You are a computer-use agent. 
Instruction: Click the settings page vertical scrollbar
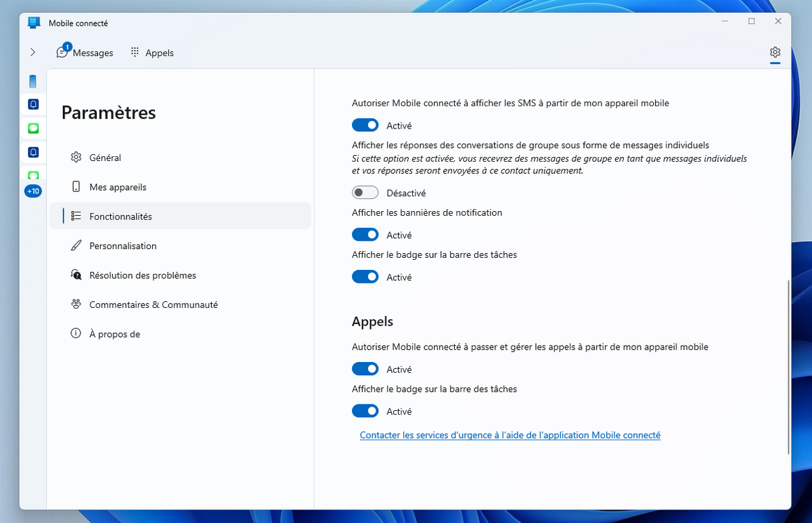click(x=788, y=367)
